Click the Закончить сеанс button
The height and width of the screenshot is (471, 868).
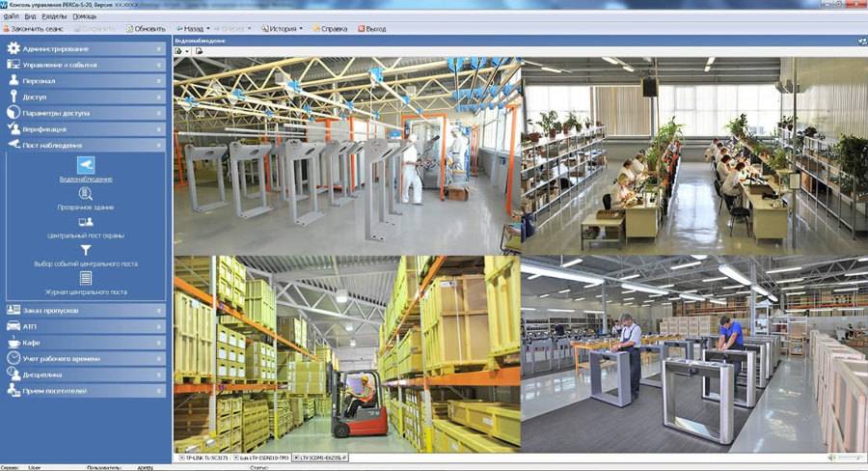[x=35, y=29]
